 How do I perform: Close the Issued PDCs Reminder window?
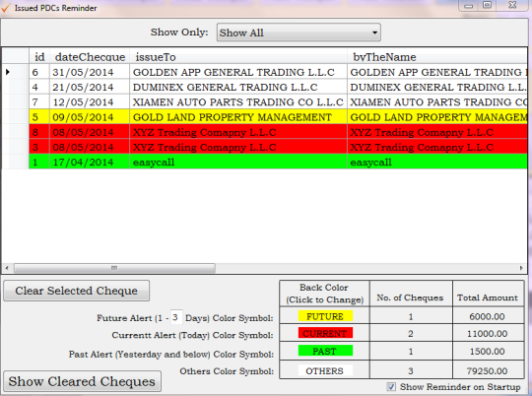tap(512, 5)
